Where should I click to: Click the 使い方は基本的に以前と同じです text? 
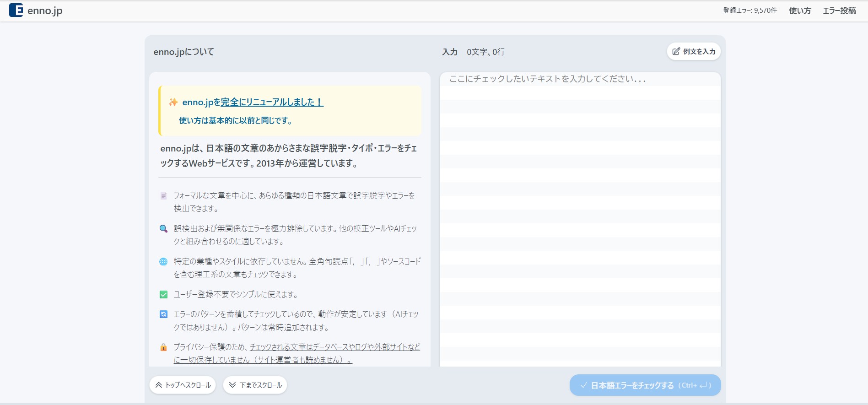(x=236, y=120)
